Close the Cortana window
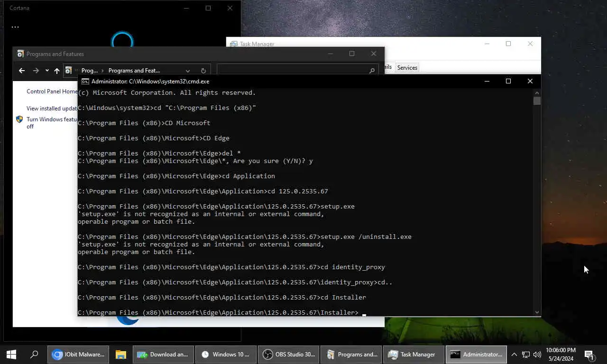This screenshot has width=607, height=364. [x=230, y=8]
